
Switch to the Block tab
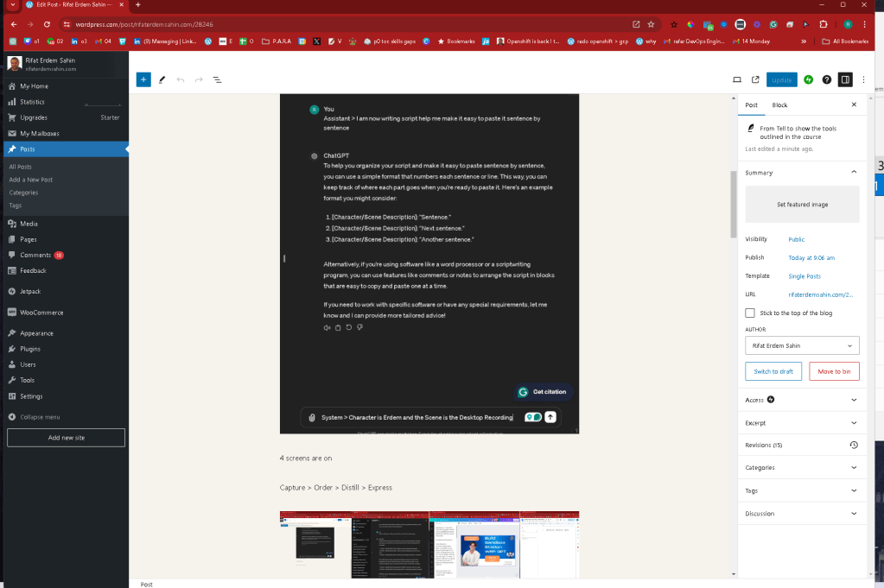779,104
